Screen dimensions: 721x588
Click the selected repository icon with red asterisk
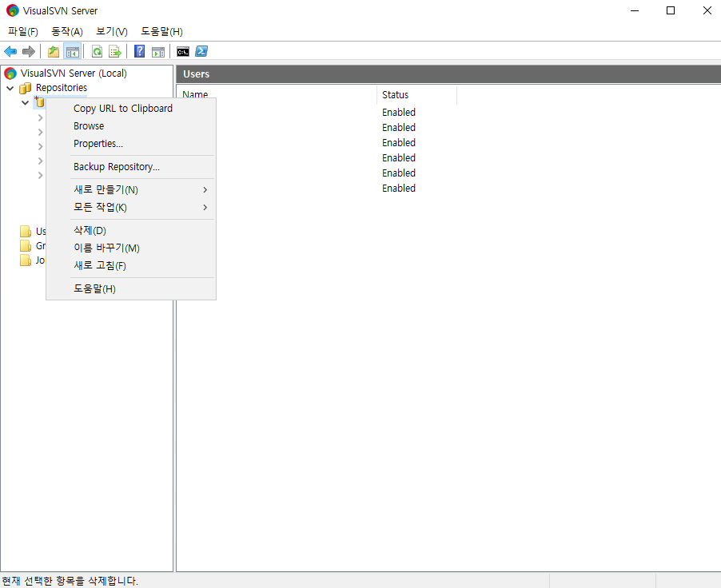pos(39,101)
